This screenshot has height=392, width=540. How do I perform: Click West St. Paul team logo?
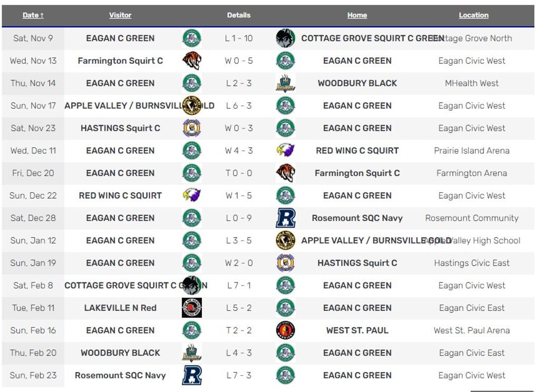[x=285, y=330]
